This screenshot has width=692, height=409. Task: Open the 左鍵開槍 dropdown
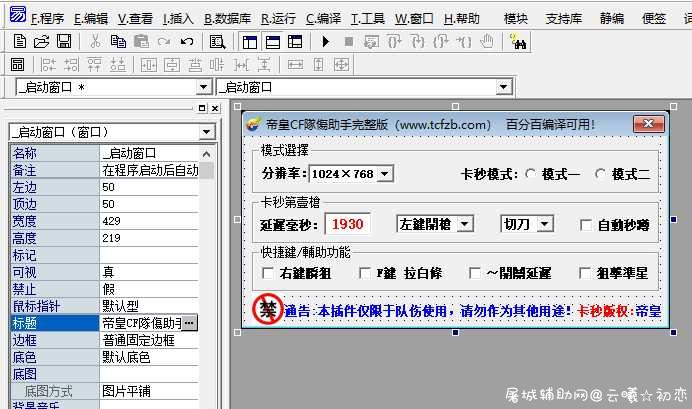pos(465,224)
